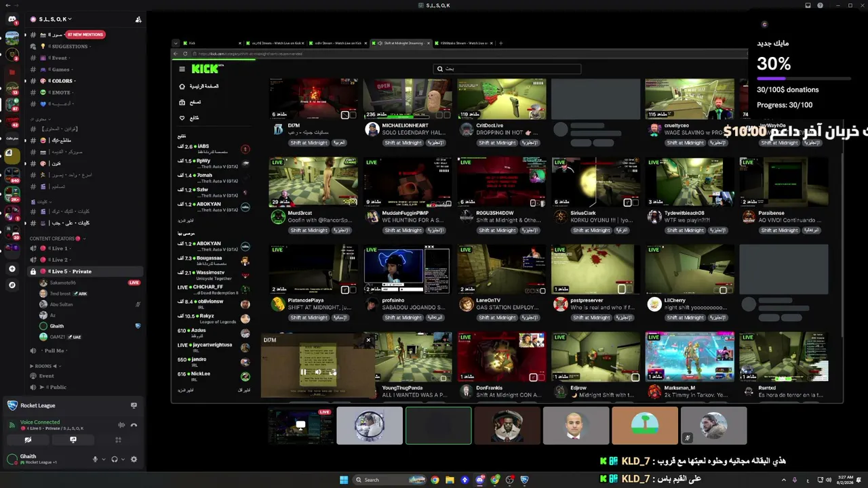Open Discord user settings gear
The height and width of the screenshot is (488, 868).
coord(134,459)
